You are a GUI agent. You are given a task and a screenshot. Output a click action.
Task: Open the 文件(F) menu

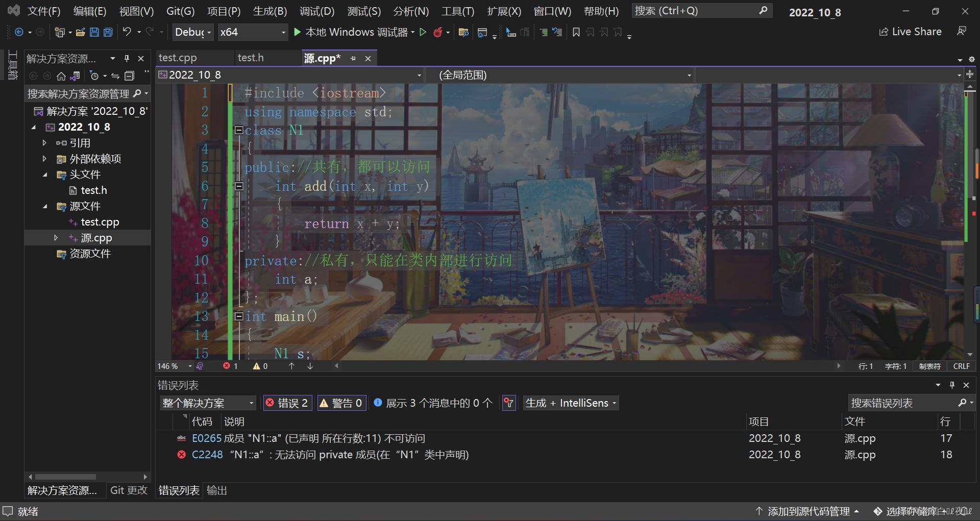[x=44, y=11]
